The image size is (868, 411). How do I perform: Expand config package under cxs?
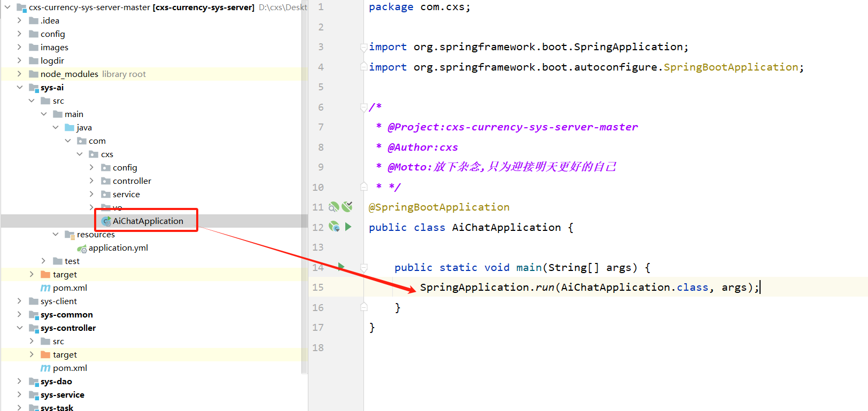click(91, 167)
